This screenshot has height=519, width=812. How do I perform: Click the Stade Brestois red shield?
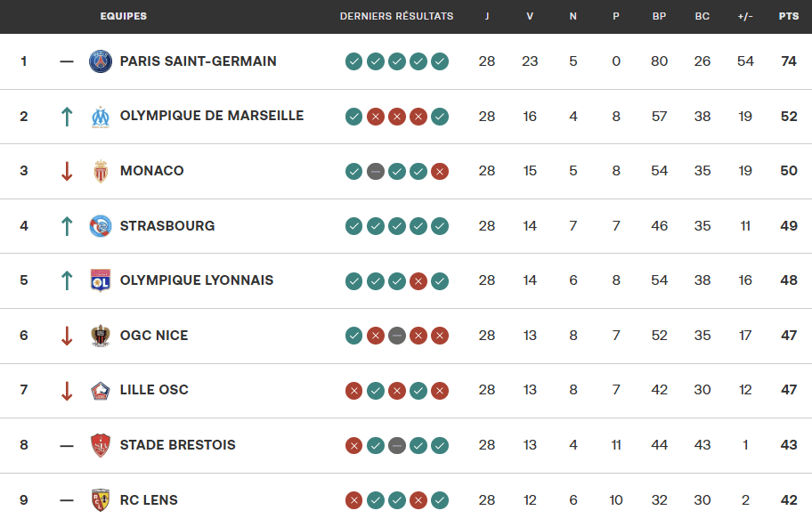point(101,445)
